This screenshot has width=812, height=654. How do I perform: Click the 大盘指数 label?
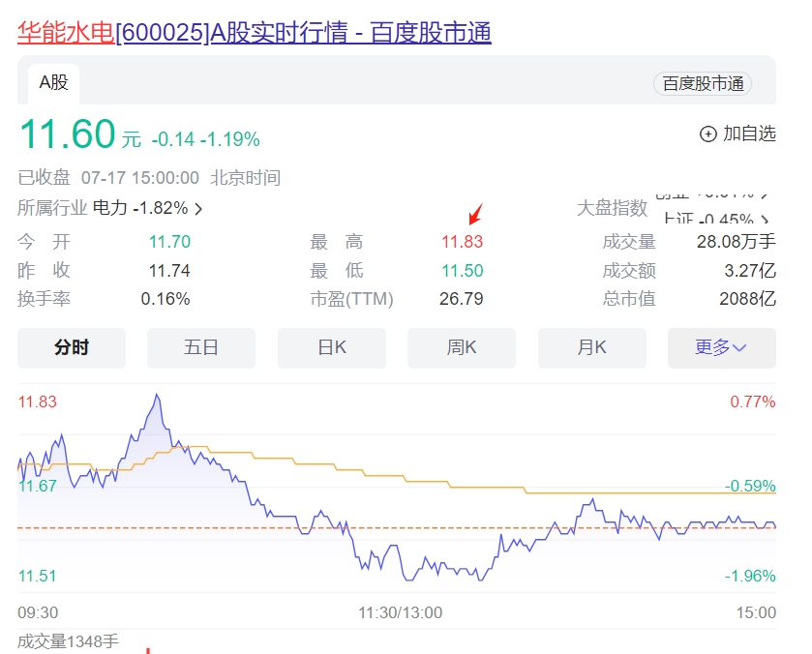pyautogui.click(x=612, y=208)
